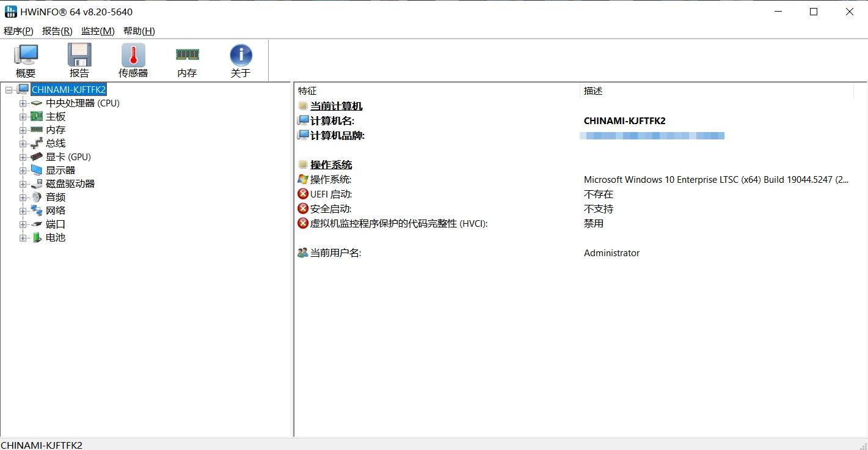Minimize the HWiNFO window

pyautogui.click(x=778, y=12)
